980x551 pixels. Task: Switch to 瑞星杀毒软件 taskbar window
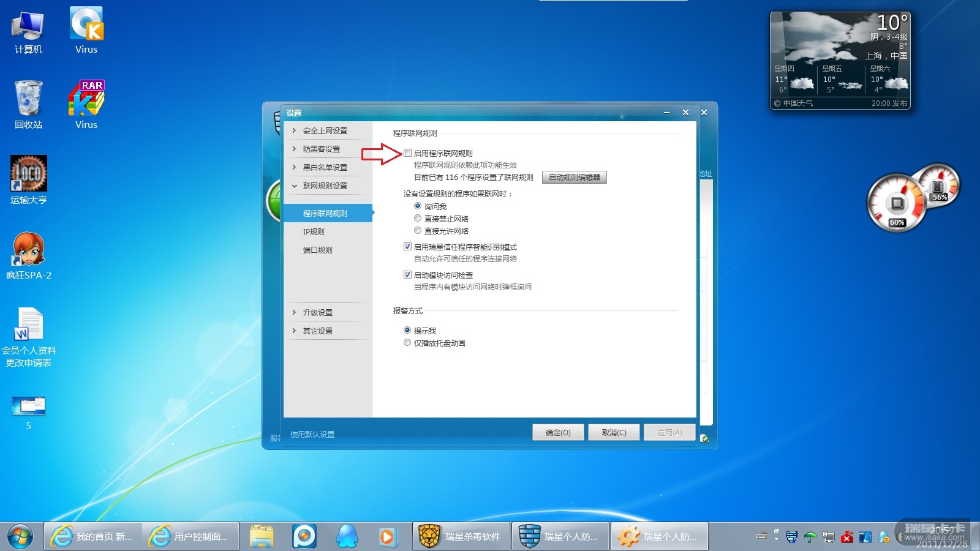461,536
